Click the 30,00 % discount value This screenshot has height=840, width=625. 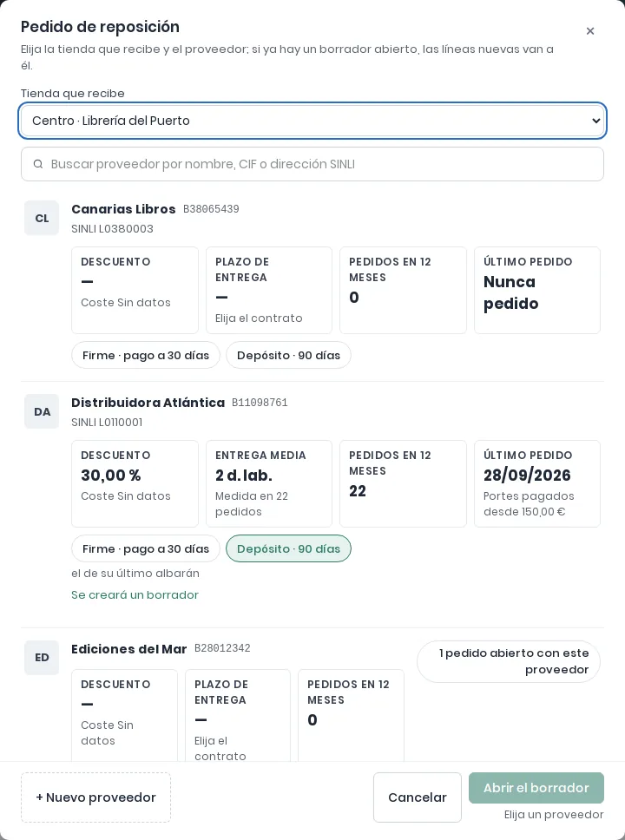(111, 476)
